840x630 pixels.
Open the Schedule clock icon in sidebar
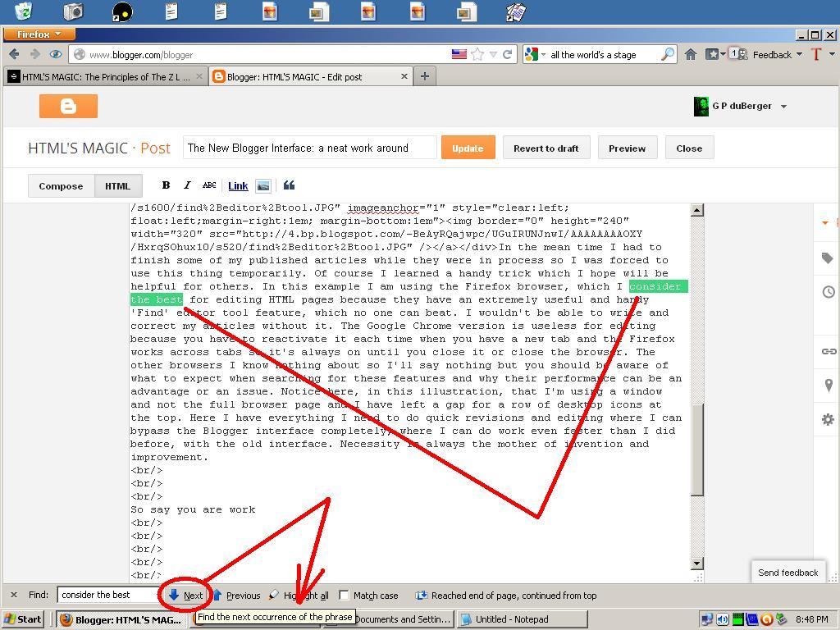coord(828,291)
